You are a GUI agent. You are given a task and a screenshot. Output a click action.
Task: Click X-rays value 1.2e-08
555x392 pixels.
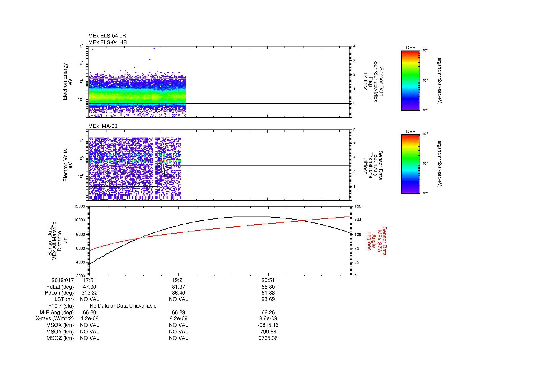89,318
